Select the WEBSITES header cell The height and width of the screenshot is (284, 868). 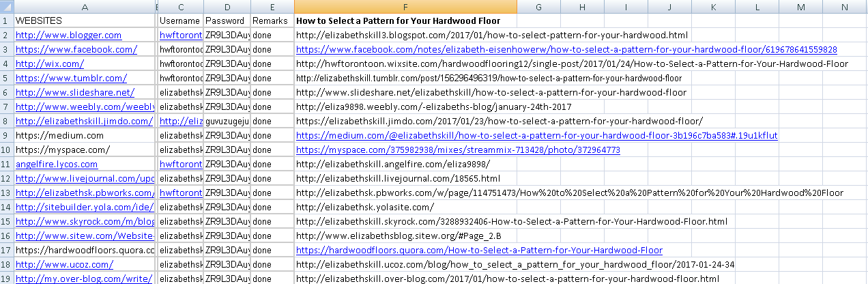click(x=85, y=21)
